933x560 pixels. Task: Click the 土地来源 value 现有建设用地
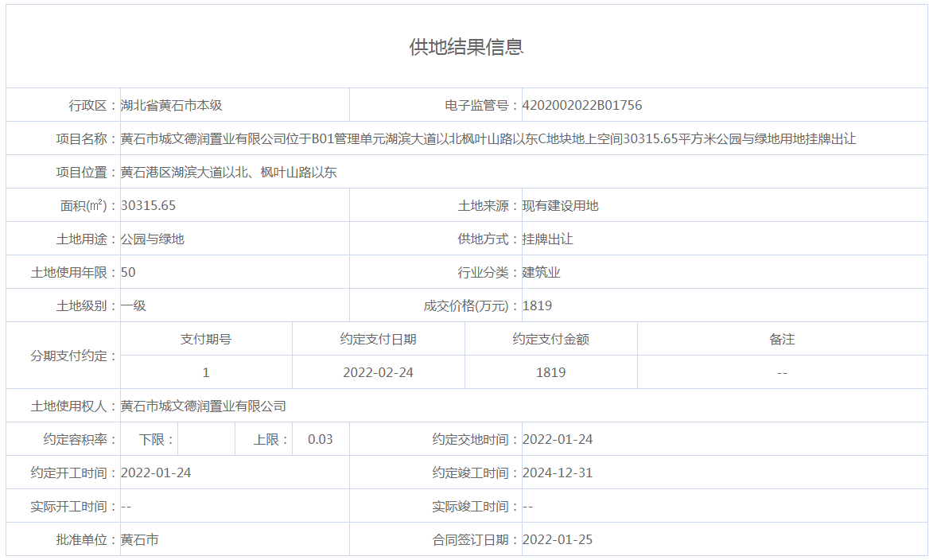[x=561, y=205]
